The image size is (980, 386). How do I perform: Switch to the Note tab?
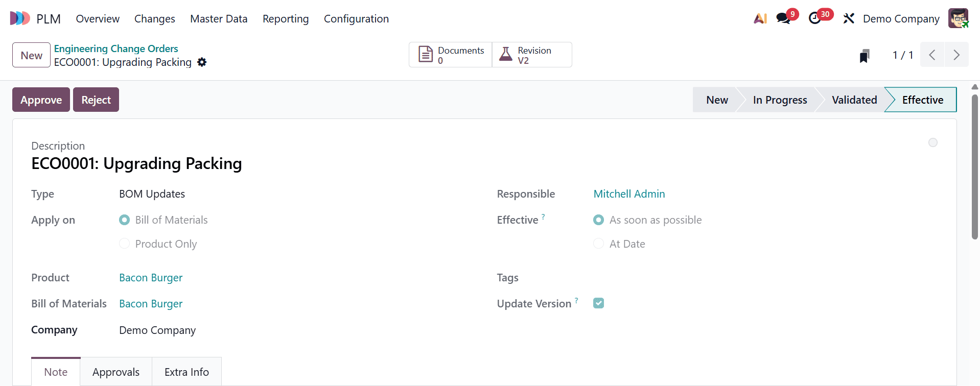56,372
